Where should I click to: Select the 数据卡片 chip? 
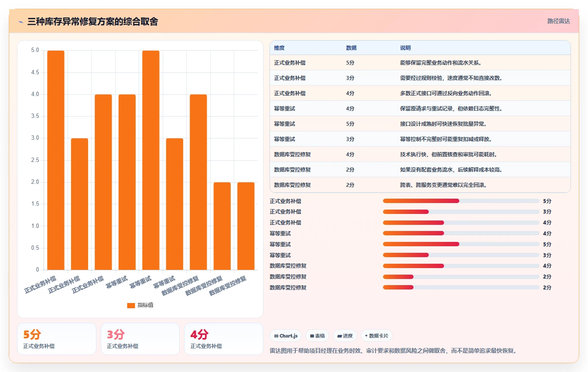pos(376,336)
